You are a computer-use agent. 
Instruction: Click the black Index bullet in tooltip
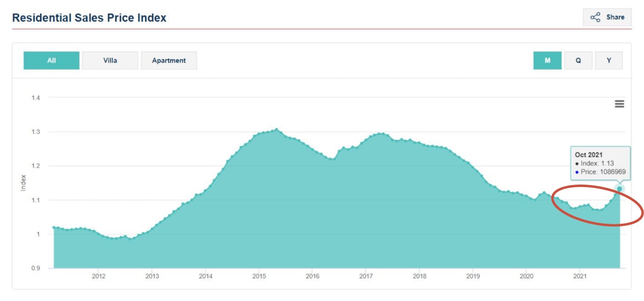pos(577,164)
